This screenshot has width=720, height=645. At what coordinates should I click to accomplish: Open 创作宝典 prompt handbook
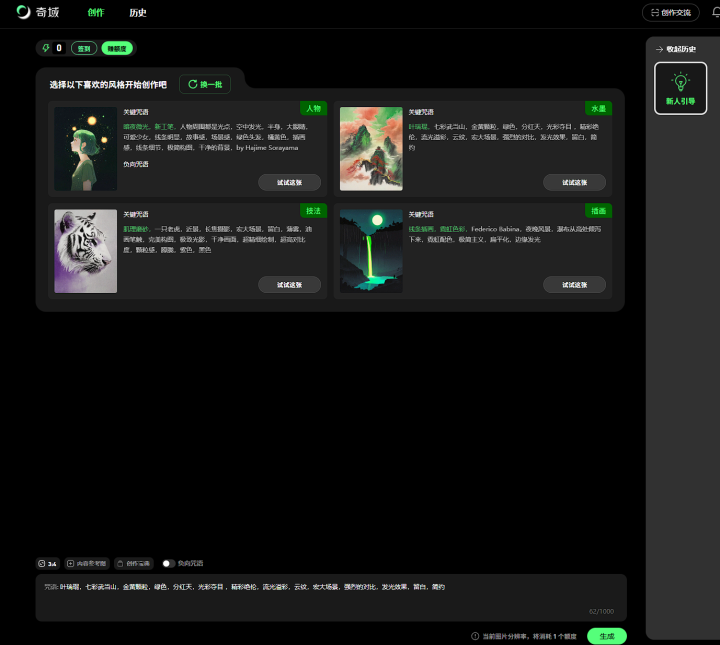click(x=134, y=563)
